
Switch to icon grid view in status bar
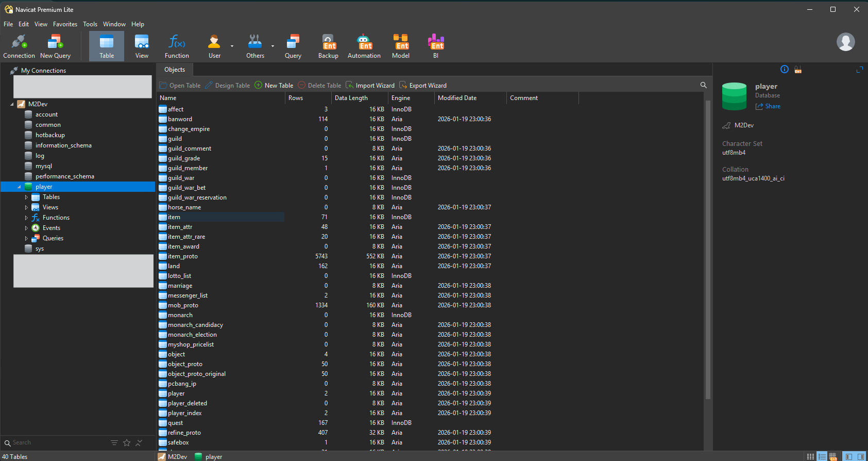pos(810,456)
